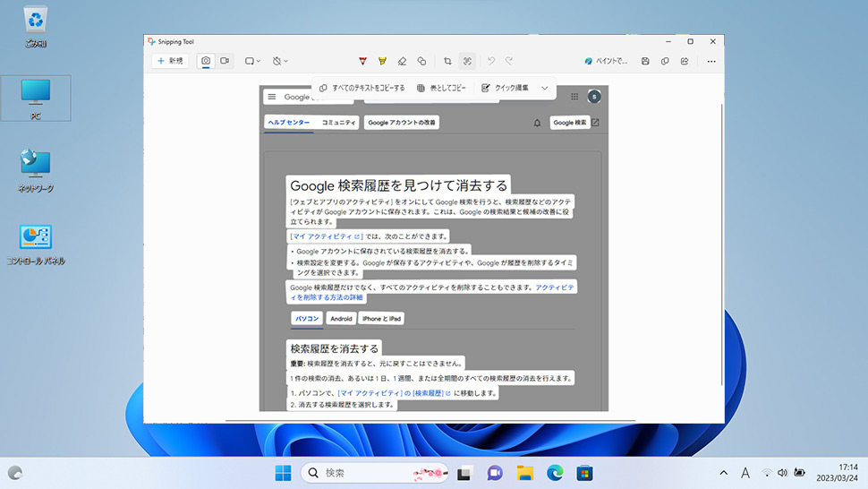Screen dimensions: 868x489
Task: Select the camera snip mode
Action: tap(206, 61)
